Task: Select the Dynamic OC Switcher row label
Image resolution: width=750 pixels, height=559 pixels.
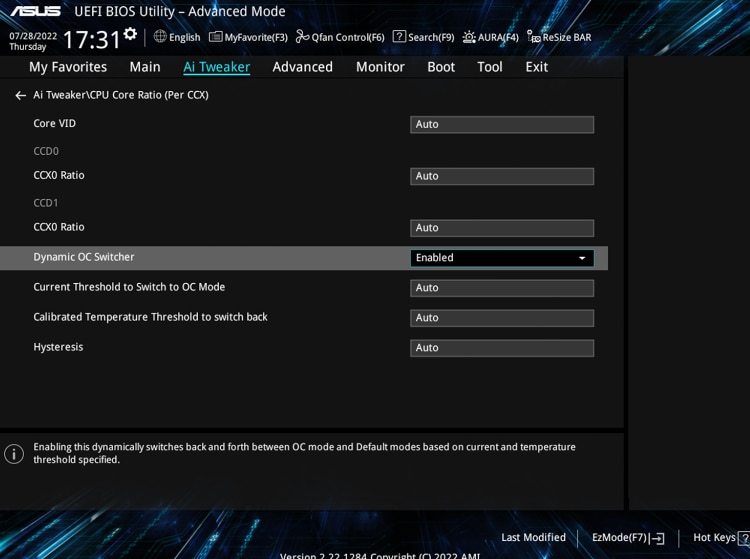Action: tap(84, 257)
